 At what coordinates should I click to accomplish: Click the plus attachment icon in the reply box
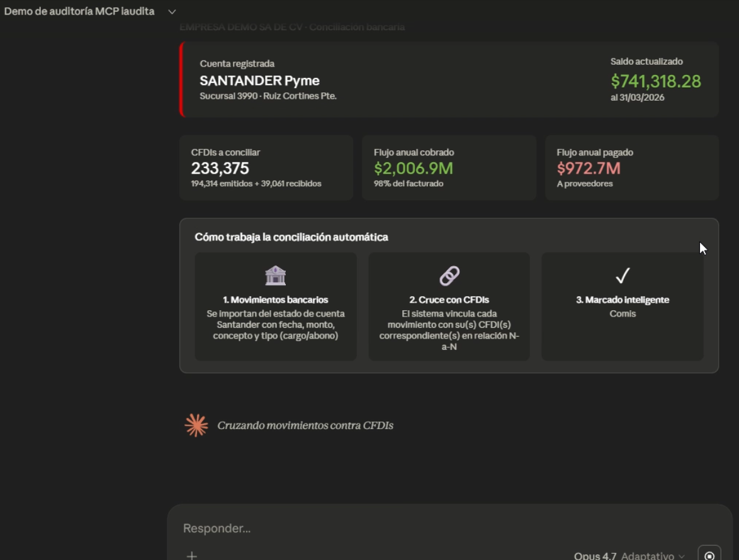coord(191,556)
